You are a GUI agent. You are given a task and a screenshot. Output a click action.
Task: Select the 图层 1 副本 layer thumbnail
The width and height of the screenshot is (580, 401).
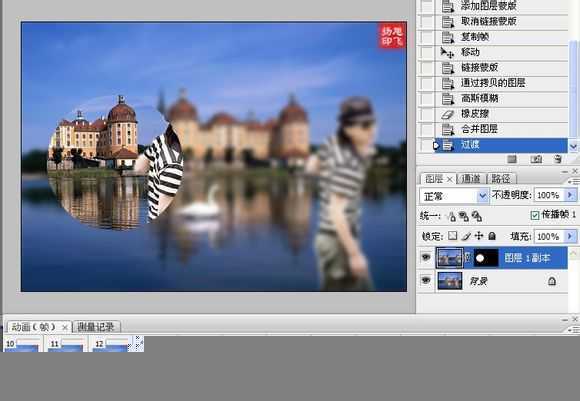click(449, 258)
